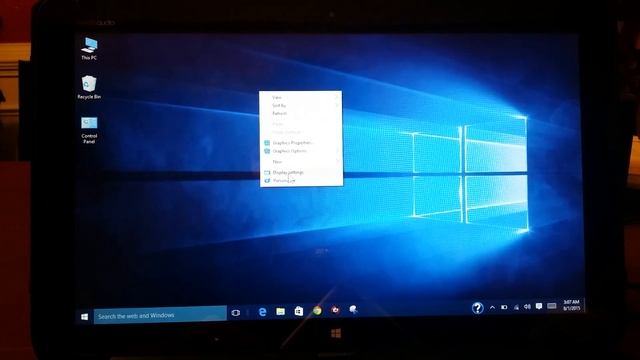
Task: Click the Graphics Properties entry icon
Action: [267, 143]
